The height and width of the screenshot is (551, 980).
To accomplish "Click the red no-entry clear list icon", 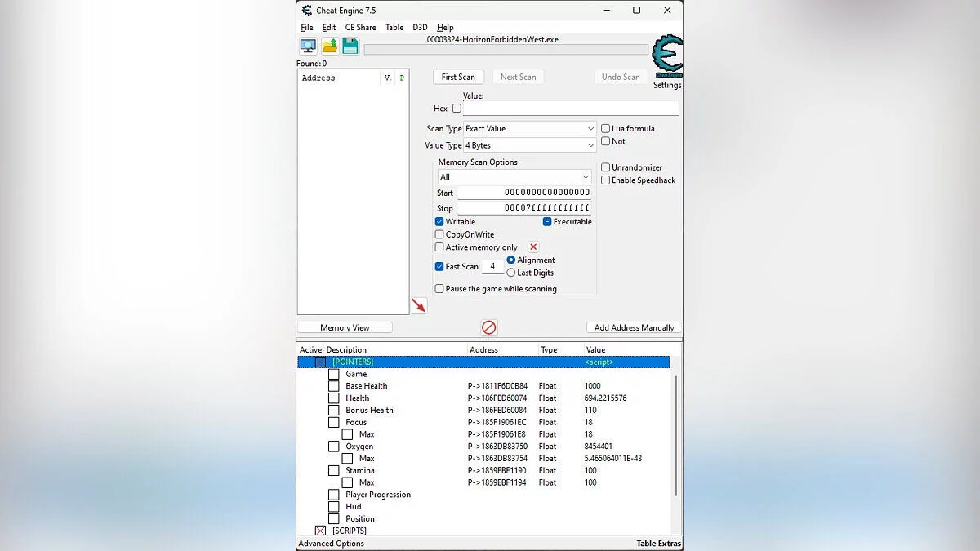I will click(x=488, y=327).
